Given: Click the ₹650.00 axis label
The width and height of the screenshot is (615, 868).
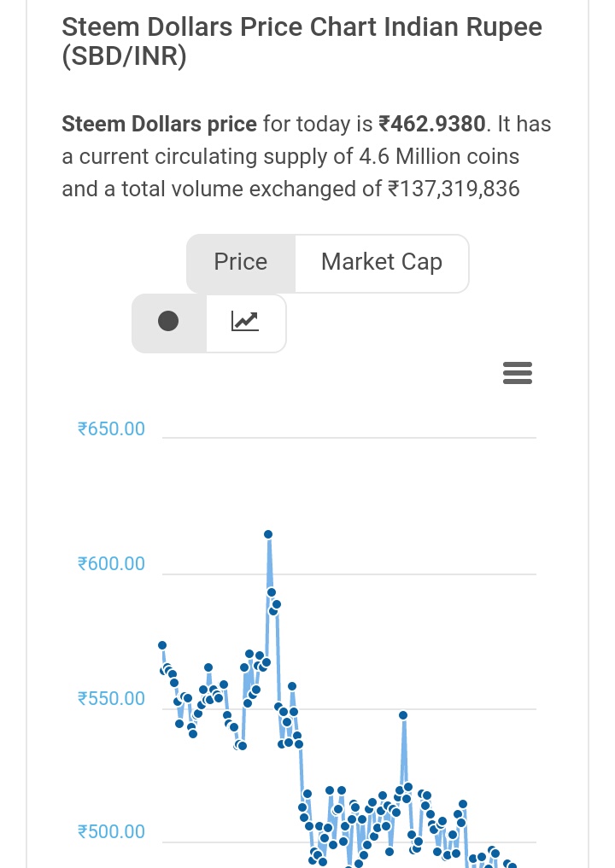Looking at the screenshot, I should pos(111,429).
